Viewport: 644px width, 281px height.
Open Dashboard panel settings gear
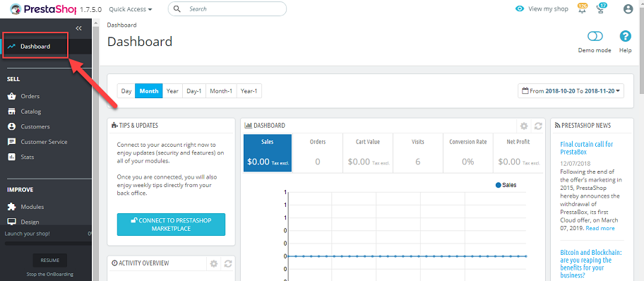524,126
